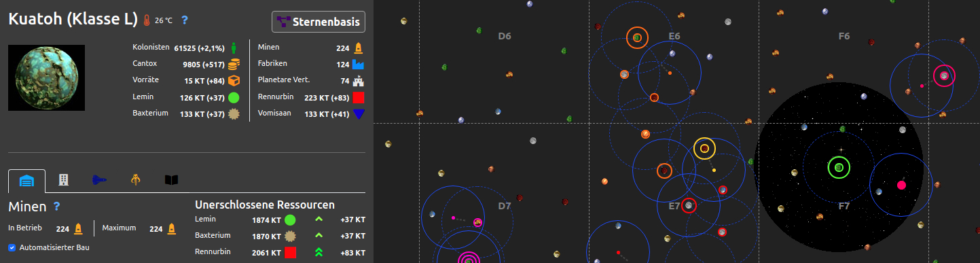Click the green Kolonisten person icon
This screenshot has width=980, height=263.
click(234, 48)
